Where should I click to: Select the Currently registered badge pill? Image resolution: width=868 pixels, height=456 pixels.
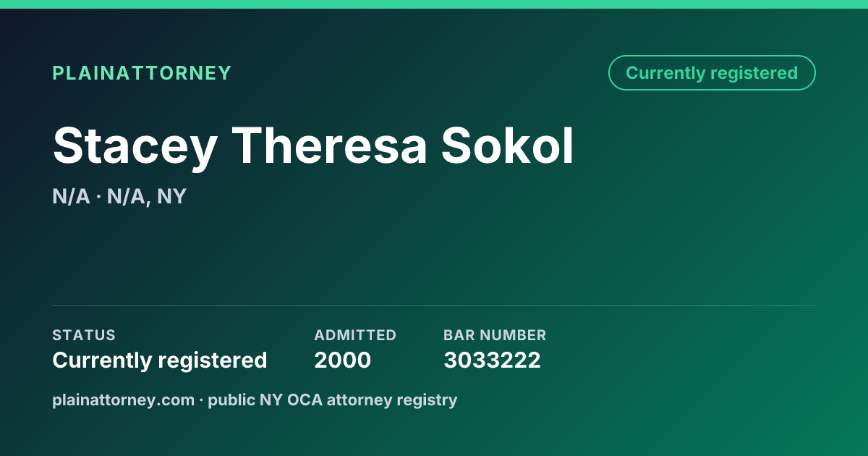point(712,73)
